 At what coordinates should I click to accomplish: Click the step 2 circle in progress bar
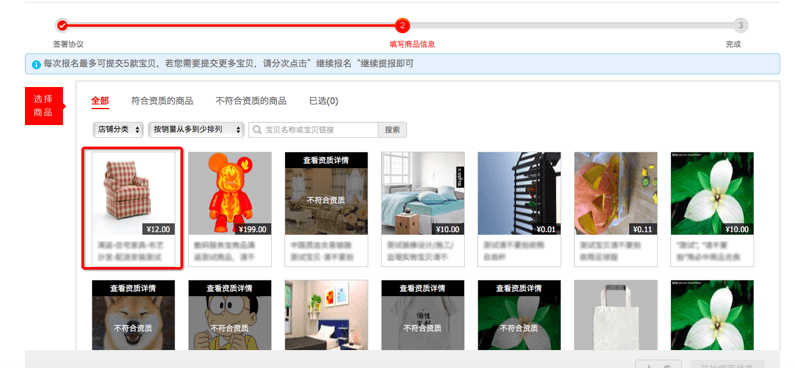coord(402,25)
